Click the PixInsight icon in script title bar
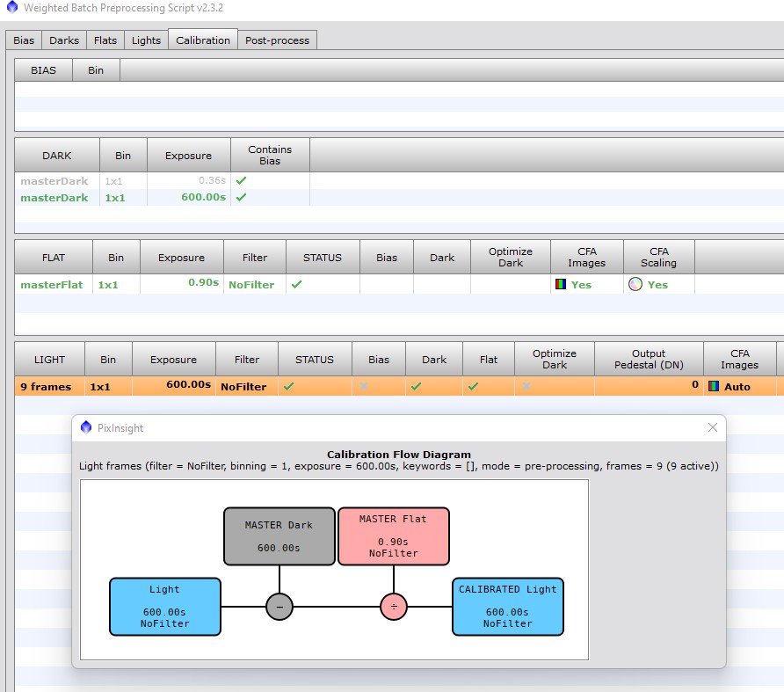Screen dimensions: 784x692 point(12,7)
